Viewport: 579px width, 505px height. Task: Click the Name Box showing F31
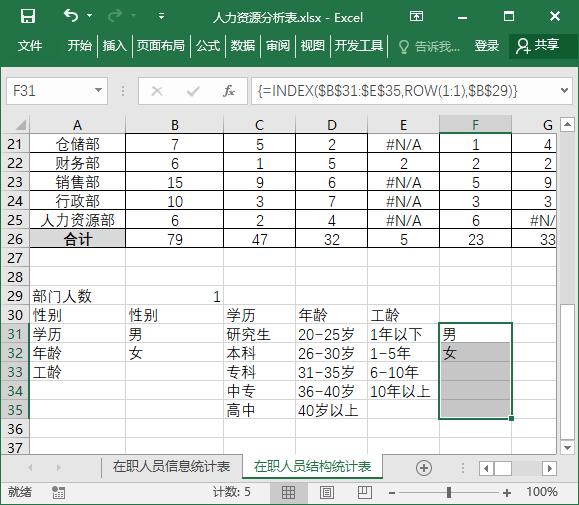click(x=50, y=91)
